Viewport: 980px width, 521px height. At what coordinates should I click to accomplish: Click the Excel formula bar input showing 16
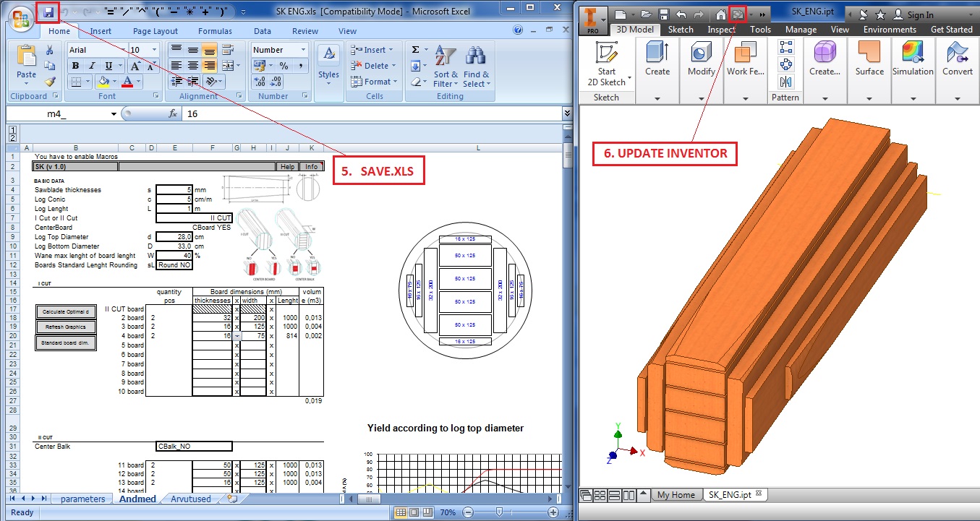click(372, 114)
